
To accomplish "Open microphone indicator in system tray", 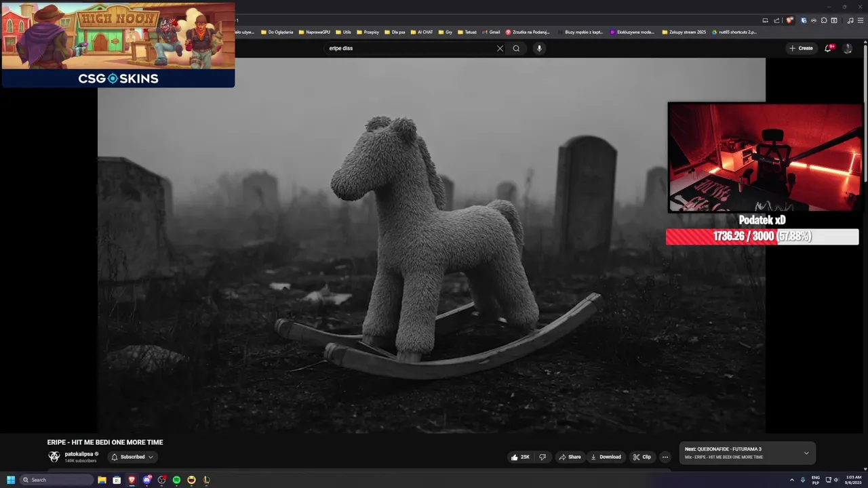I will click(x=803, y=480).
